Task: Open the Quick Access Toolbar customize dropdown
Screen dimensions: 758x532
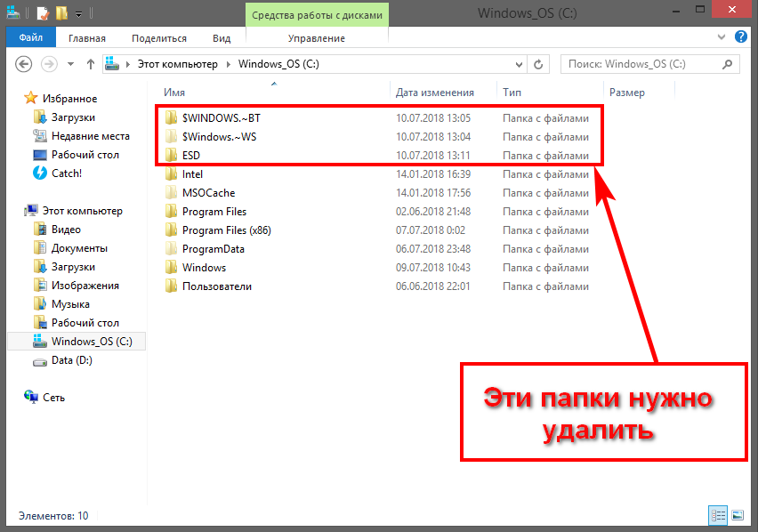Action: (x=78, y=14)
